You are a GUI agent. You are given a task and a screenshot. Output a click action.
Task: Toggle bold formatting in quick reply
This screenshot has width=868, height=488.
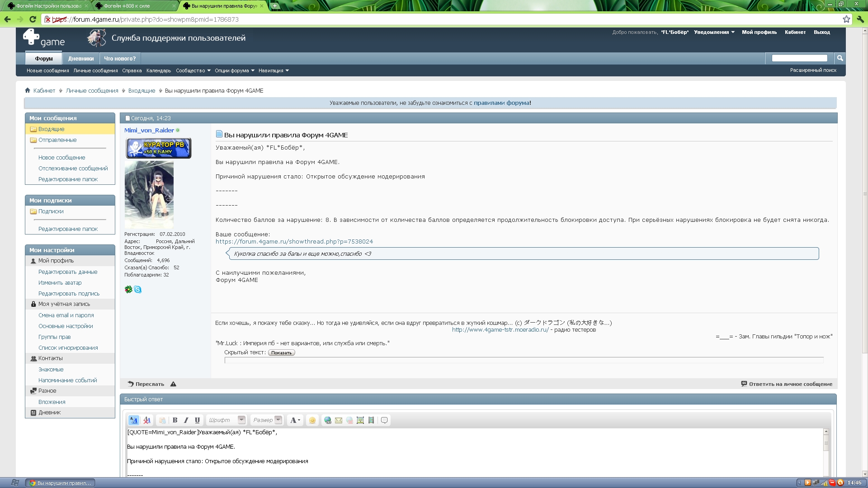coord(175,420)
